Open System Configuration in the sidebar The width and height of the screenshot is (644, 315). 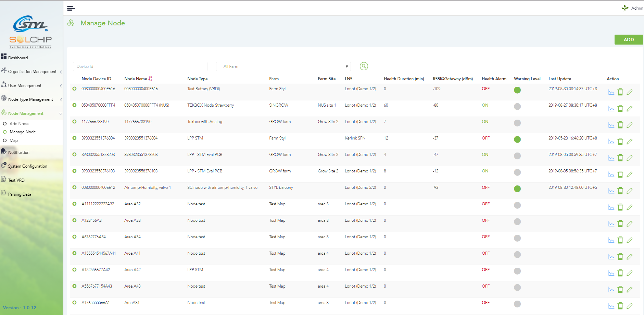tap(27, 166)
